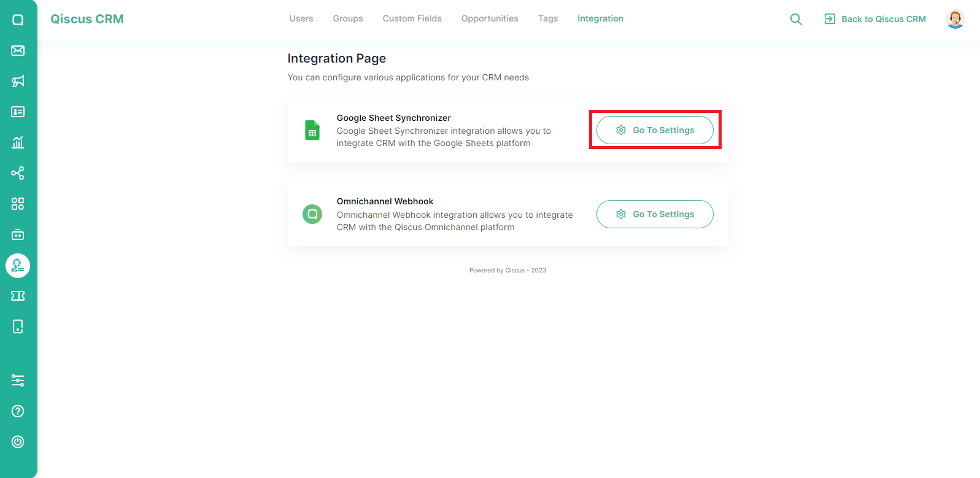Click the Omnichannel Webhook Qiscus icon

point(312,214)
